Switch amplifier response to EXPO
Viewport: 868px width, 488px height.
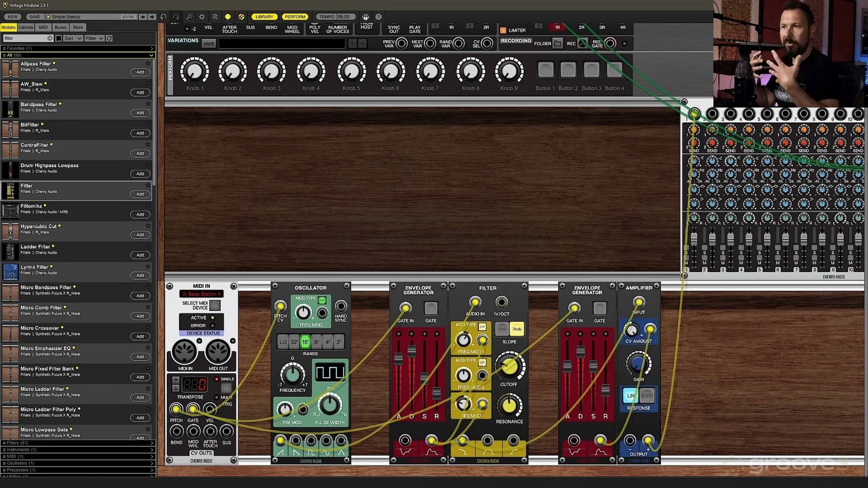(x=647, y=396)
